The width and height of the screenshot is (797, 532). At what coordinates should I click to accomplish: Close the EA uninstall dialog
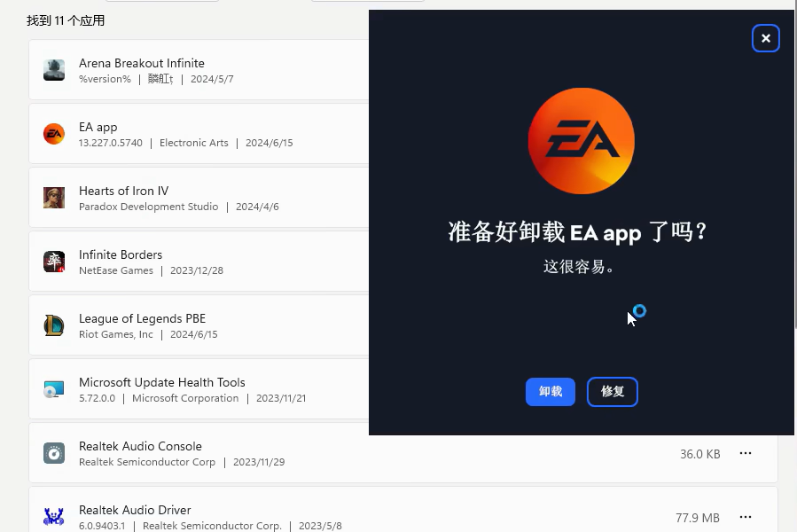pyautogui.click(x=765, y=38)
